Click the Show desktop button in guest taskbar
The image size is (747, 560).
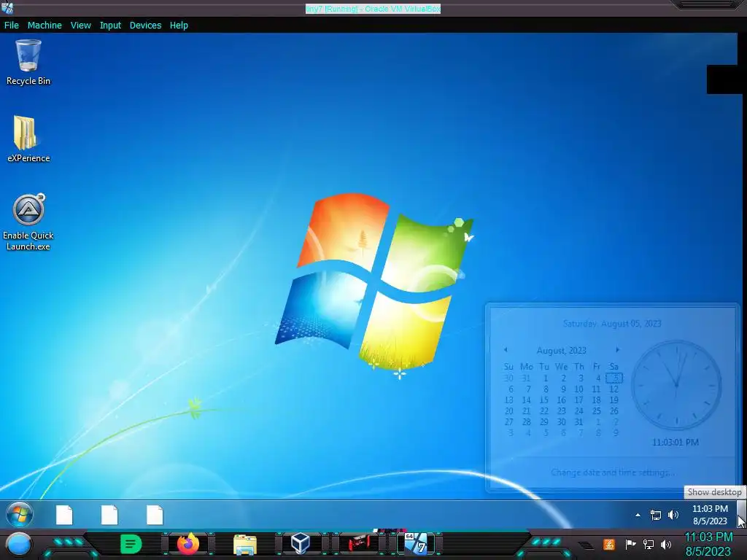(x=741, y=514)
